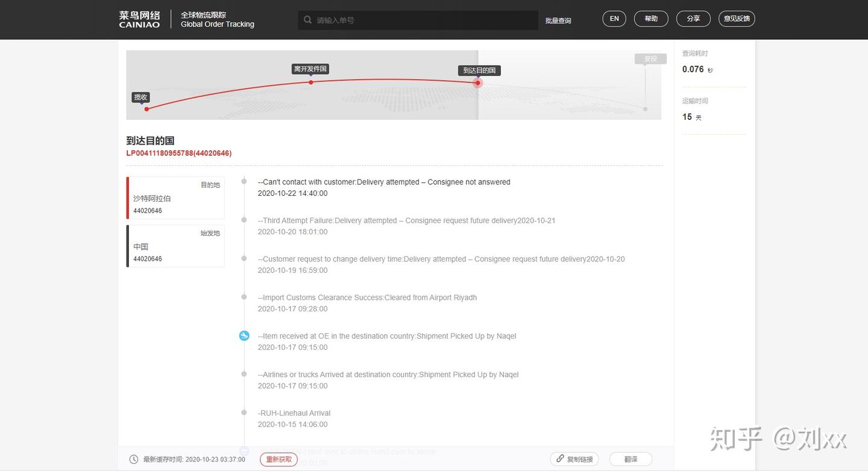
Task: Click the 分享 share button
Action: point(693,19)
